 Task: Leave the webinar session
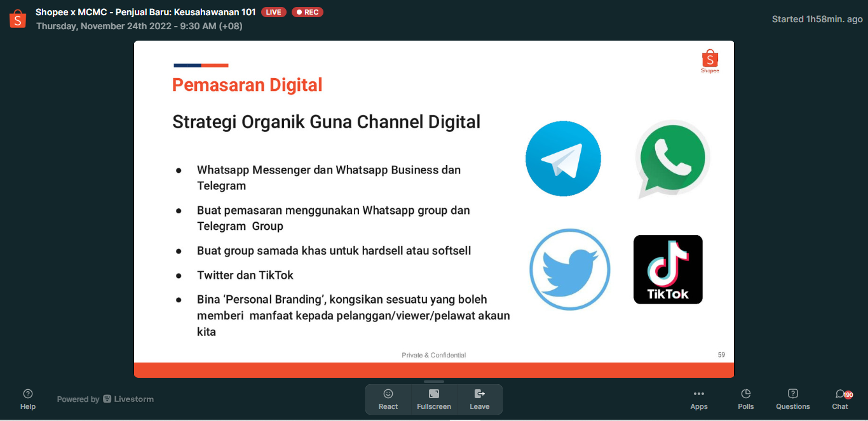(480, 399)
